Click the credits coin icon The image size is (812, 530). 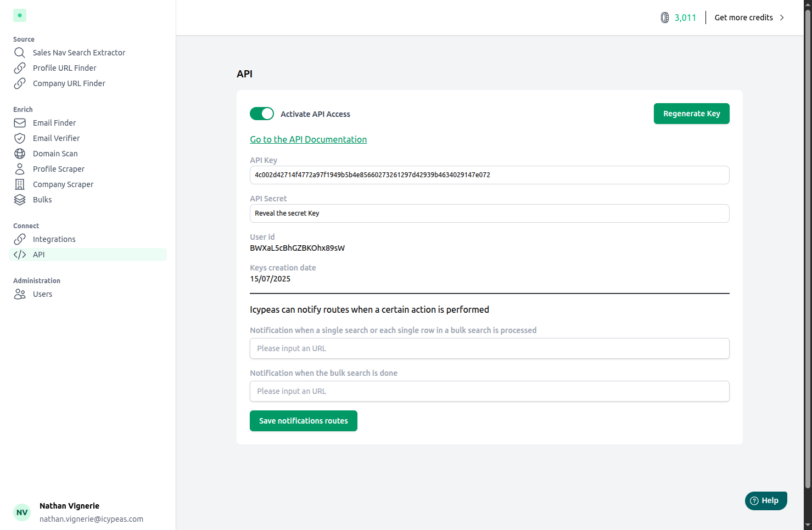point(665,18)
